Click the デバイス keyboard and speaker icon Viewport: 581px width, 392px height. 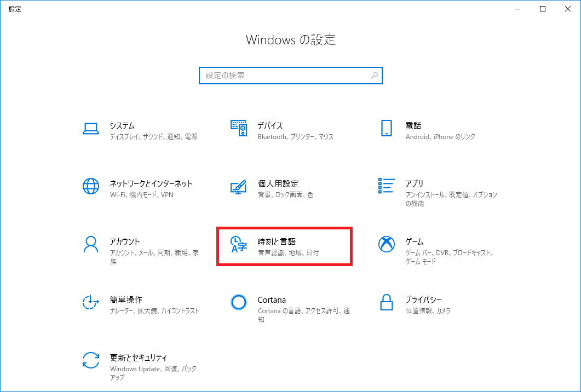239,128
